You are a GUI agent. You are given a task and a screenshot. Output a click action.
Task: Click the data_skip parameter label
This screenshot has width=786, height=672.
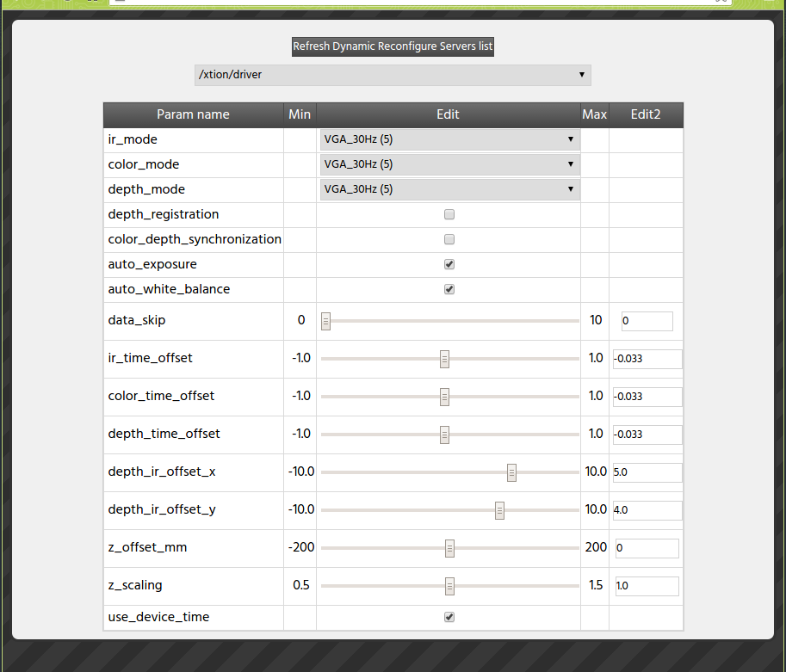pos(136,321)
